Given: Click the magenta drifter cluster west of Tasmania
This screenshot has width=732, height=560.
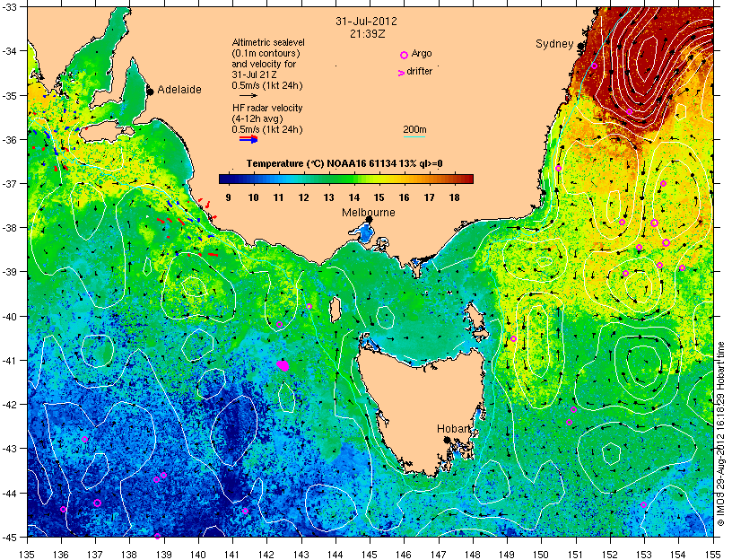Looking at the screenshot, I should pos(283,365).
